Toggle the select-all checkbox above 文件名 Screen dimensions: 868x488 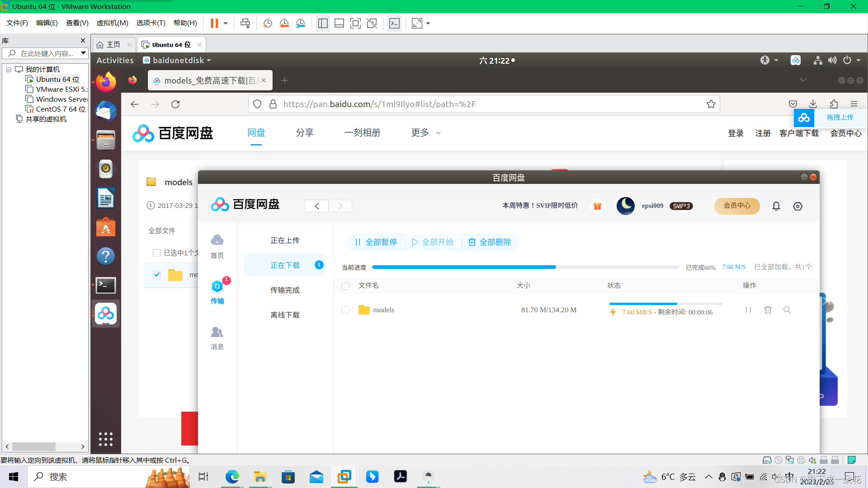click(x=346, y=286)
